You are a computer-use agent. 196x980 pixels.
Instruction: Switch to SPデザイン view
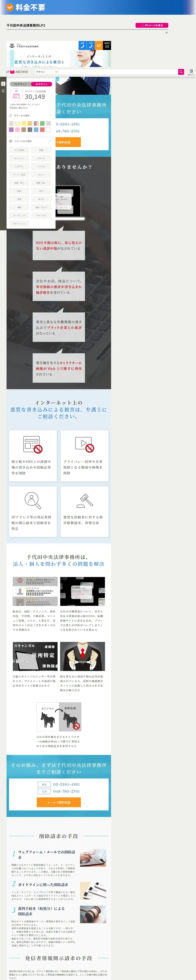[x=41, y=84]
